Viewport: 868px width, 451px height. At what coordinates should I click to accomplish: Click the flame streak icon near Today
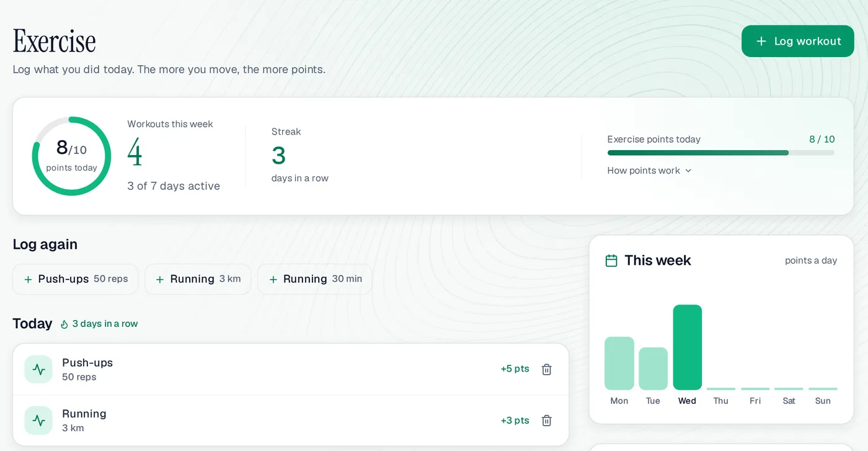[x=64, y=324]
